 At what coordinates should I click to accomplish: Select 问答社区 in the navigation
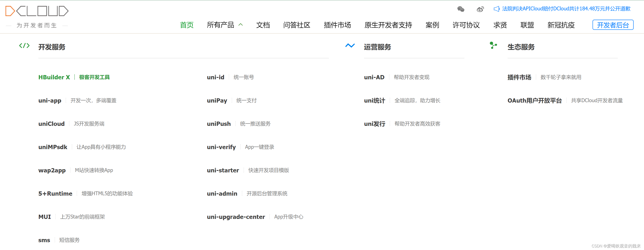[296, 25]
